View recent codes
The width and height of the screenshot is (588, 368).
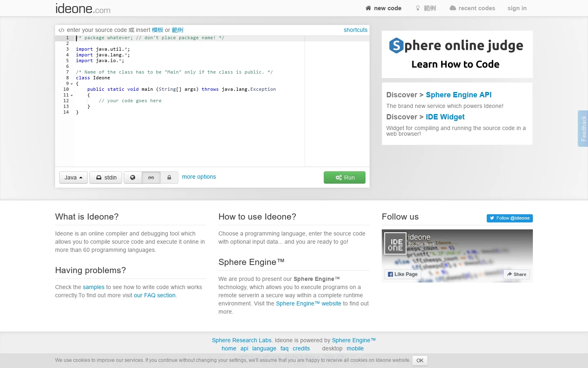click(x=472, y=8)
